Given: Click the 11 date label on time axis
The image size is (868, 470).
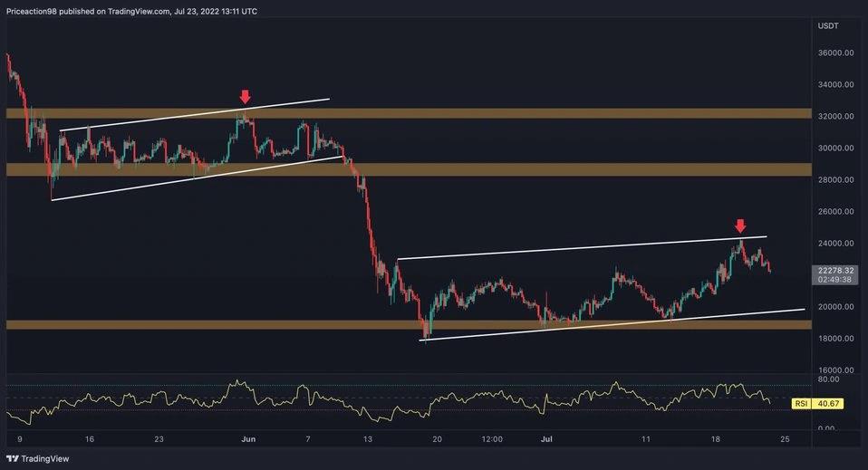Looking at the screenshot, I should coord(645,439).
